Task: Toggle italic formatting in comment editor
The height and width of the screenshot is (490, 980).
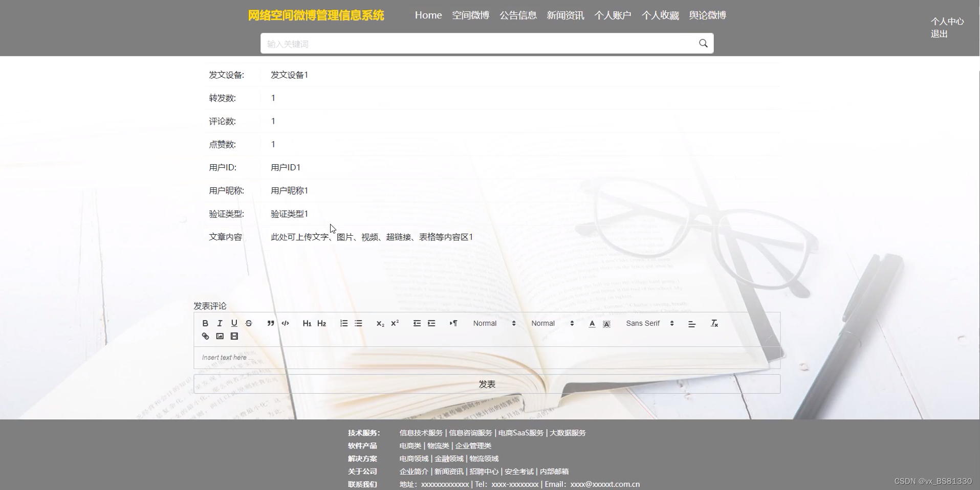Action: pos(220,323)
